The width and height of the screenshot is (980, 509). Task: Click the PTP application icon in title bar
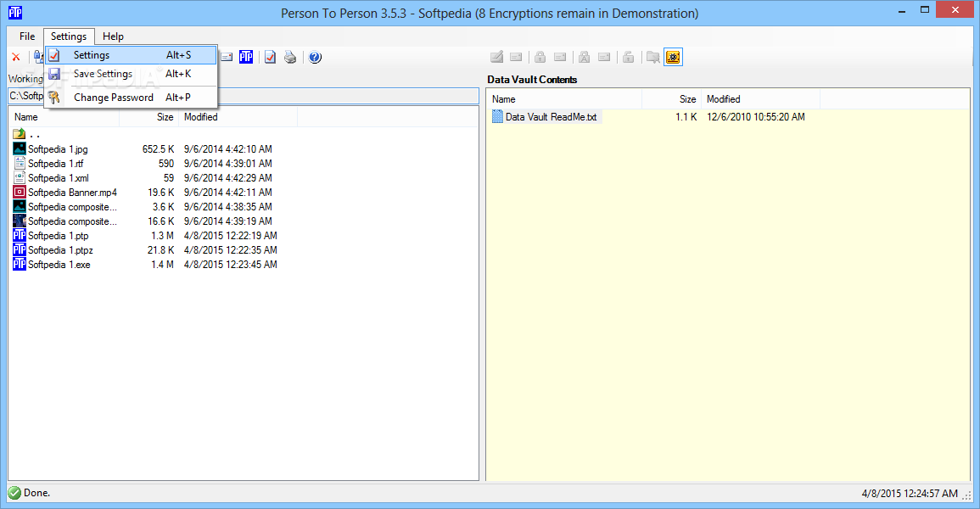(x=15, y=12)
